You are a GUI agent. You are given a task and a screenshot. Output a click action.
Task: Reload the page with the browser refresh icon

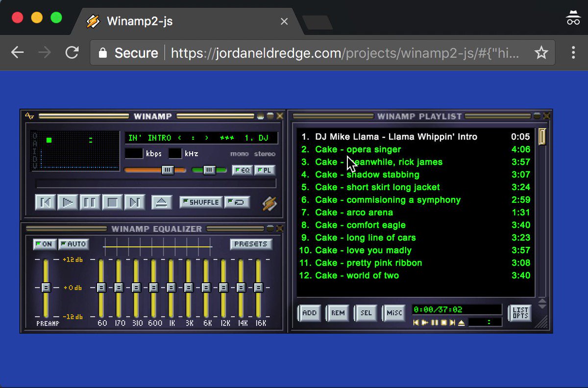[x=72, y=53]
